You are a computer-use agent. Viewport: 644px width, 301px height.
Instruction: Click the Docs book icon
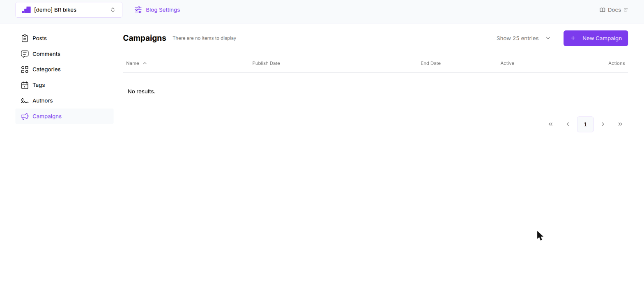click(603, 10)
